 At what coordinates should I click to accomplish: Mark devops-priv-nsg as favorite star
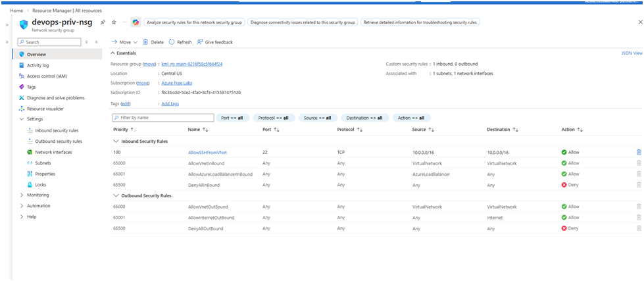pyautogui.click(x=114, y=22)
